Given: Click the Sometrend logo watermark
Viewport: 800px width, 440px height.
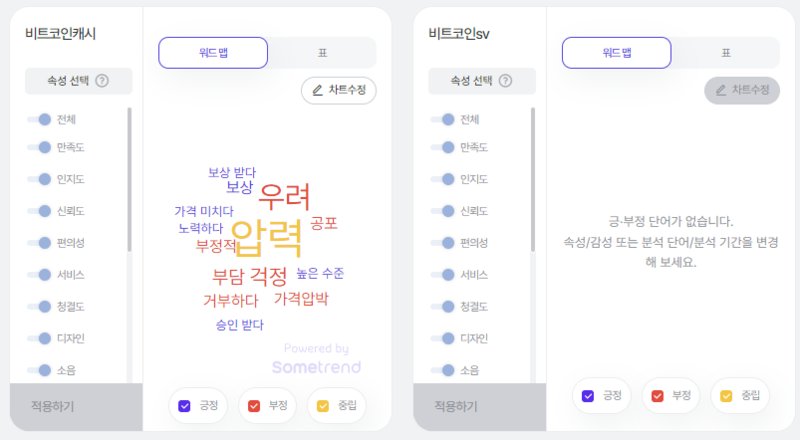Looking at the screenshot, I should coord(316,367).
